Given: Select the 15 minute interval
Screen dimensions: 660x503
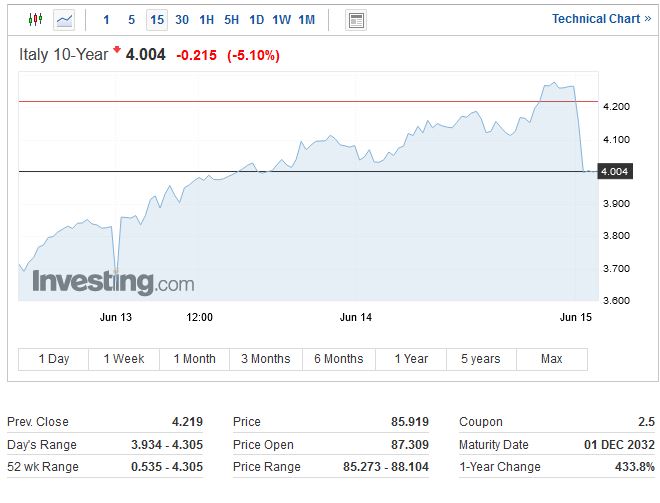Looking at the screenshot, I should point(157,19).
